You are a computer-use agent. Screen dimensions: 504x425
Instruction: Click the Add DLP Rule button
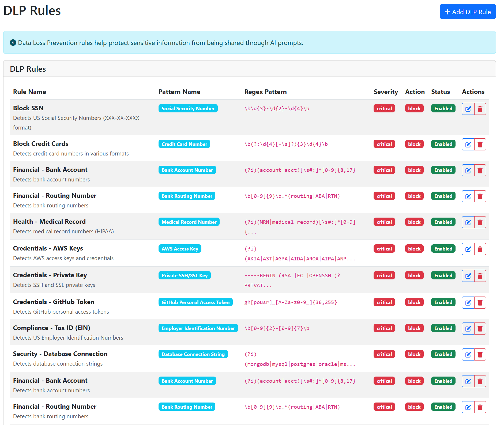point(468,12)
